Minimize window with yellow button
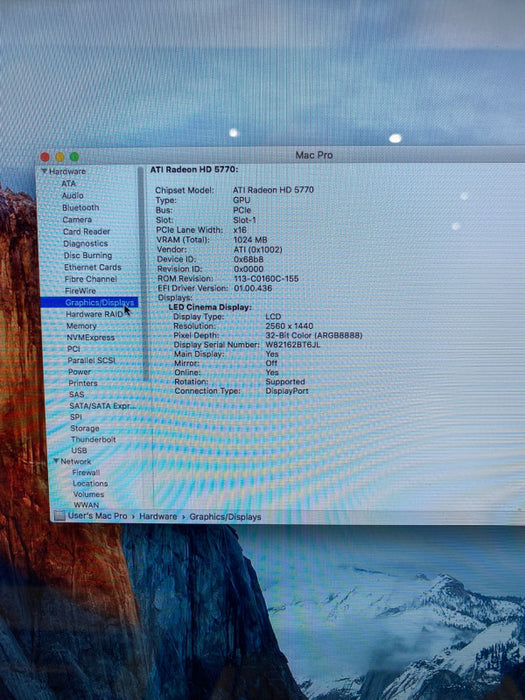Screen dimensions: 525x700 pyautogui.click(x=60, y=157)
